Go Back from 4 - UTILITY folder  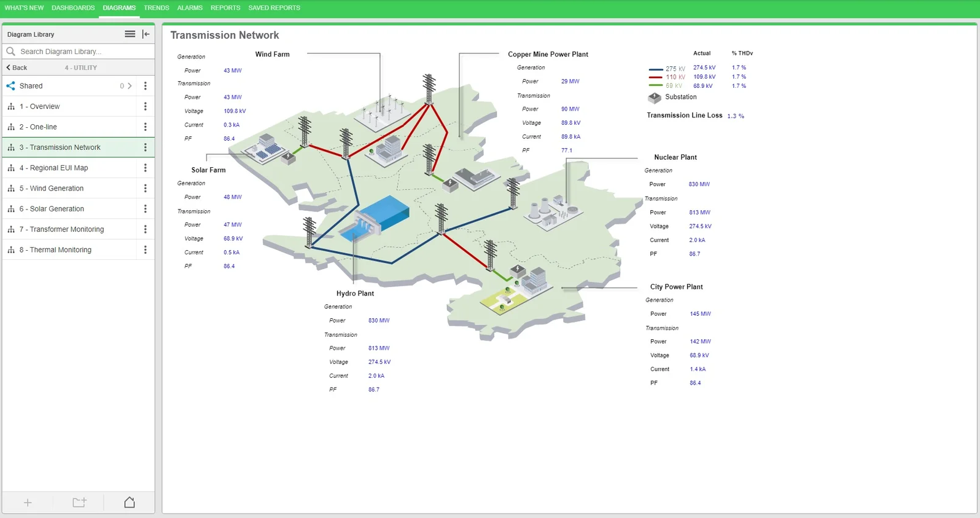[17, 68]
